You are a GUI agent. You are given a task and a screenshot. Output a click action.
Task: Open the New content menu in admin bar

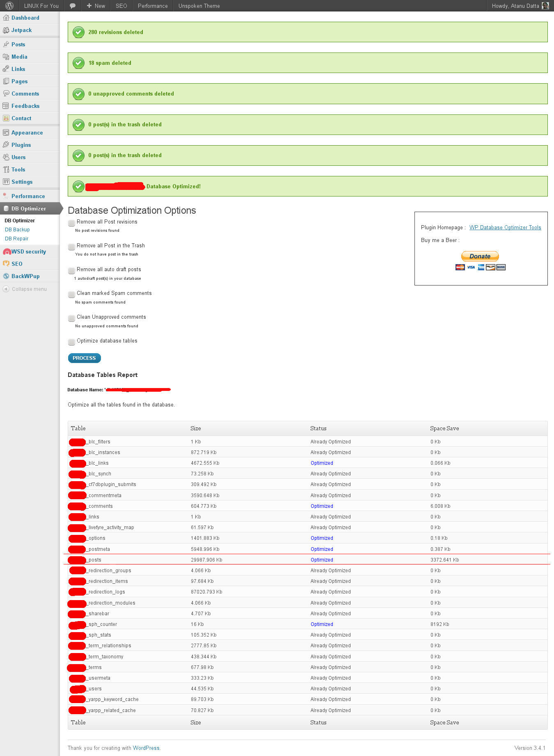(96, 6)
